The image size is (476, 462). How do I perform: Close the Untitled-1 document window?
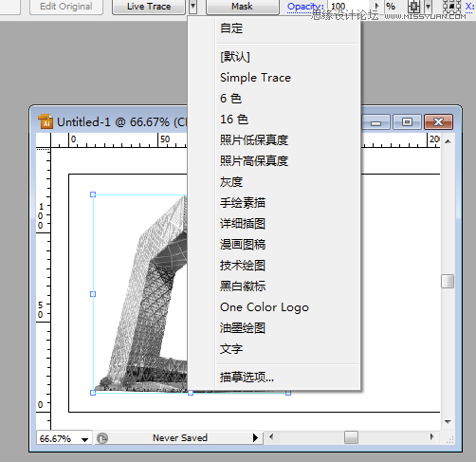click(x=438, y=121)
